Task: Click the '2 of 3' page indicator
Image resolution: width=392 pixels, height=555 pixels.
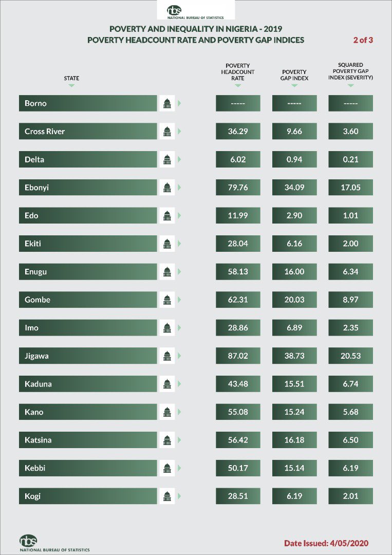Action: 363,40
